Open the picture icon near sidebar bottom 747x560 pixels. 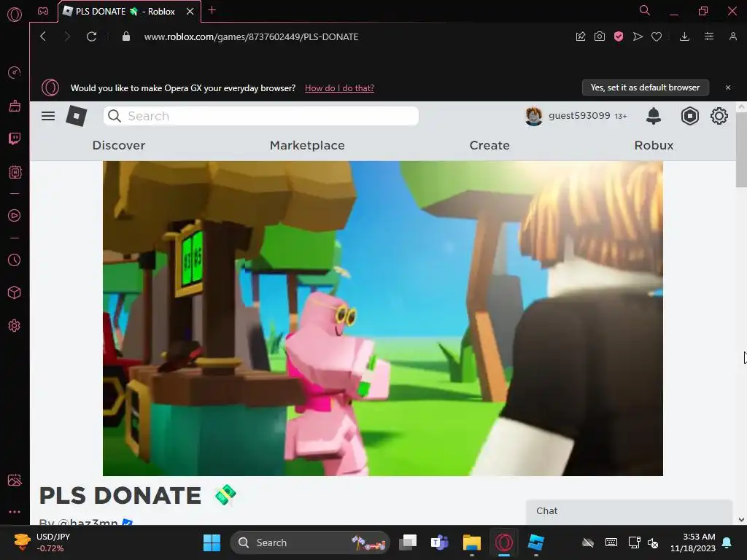tap(15, 480)
